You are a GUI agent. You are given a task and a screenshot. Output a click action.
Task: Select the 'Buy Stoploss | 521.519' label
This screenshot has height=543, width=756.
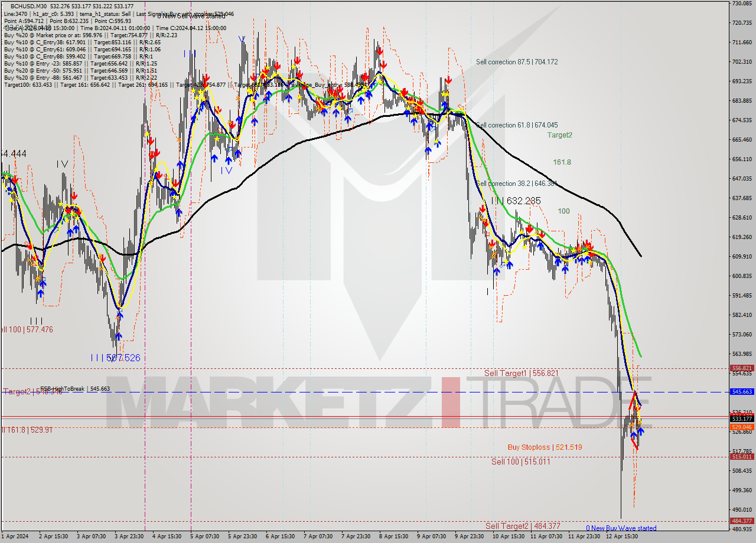point(545,447)
